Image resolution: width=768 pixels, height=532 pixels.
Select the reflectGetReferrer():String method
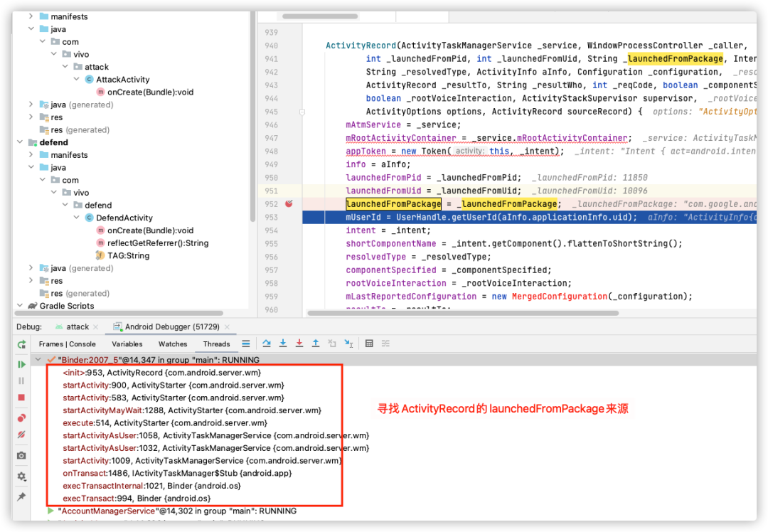pos(158,243)
